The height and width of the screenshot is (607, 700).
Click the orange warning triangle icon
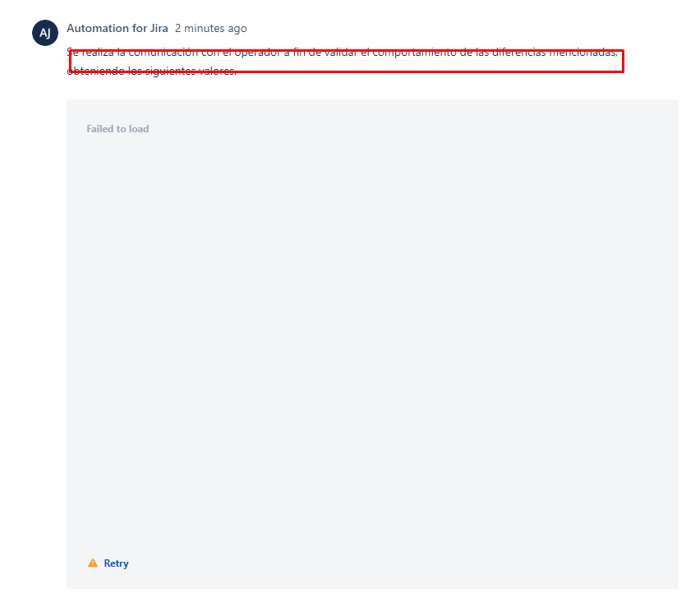[93, 563]
